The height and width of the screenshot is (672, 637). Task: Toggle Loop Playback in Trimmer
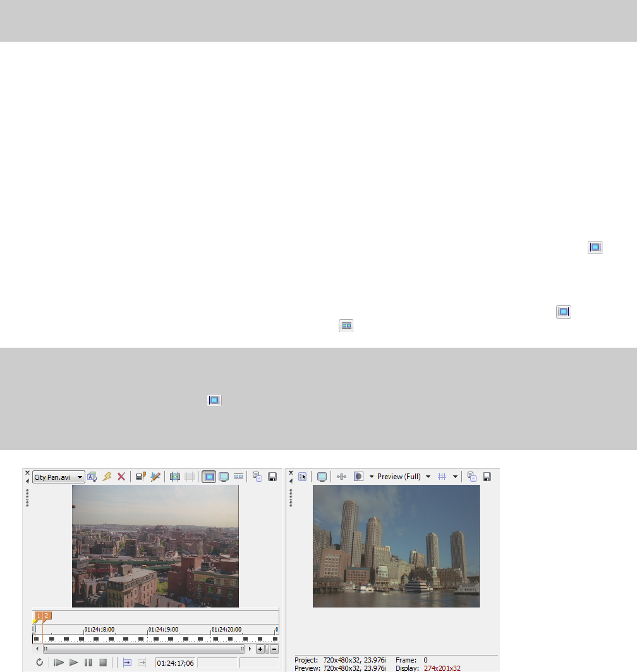(x=39, y=663)
